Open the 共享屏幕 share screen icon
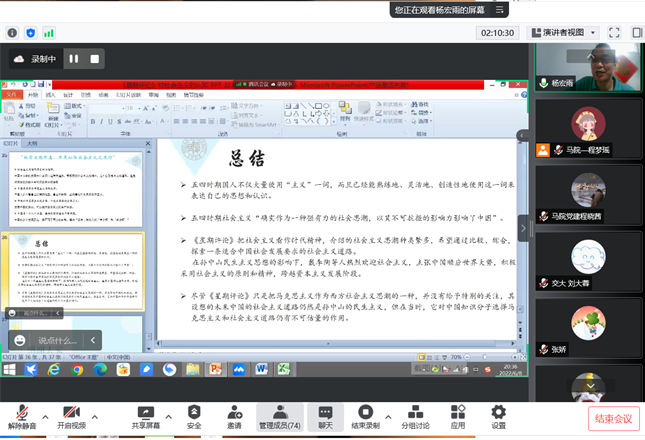This screenshot has height=440, width=645. click(x=146, y=413)
